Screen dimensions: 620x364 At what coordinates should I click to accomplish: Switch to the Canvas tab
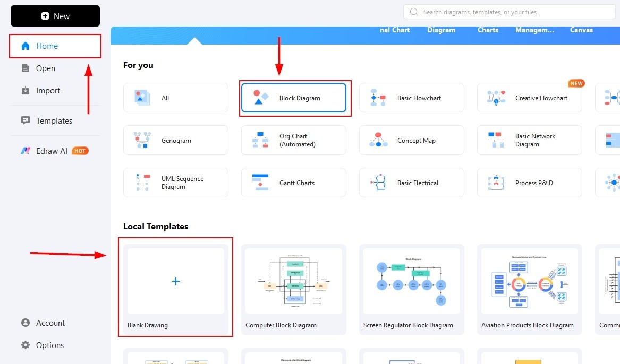(x=581, y=30)
